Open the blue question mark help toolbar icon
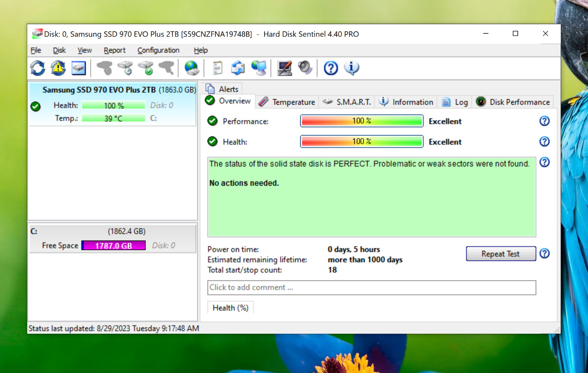 pos(331,68)
